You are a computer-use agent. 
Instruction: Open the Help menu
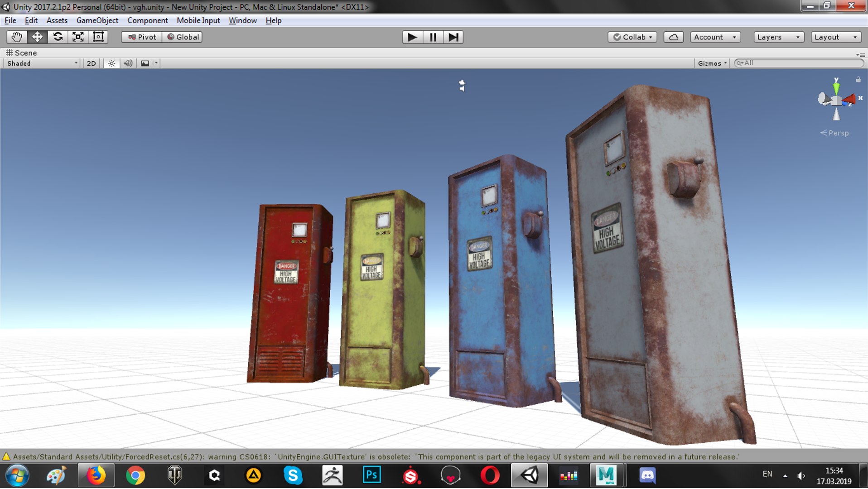click(x=274, y=20)
